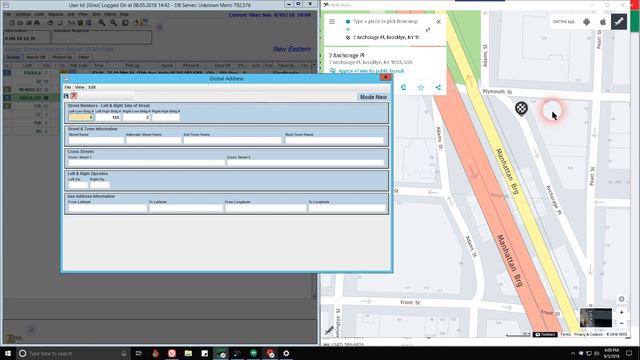Image resolution: width=640 pixels, height=360 pixels.
Task: Click the From Latitude field
Action: [x=107, y=208]
